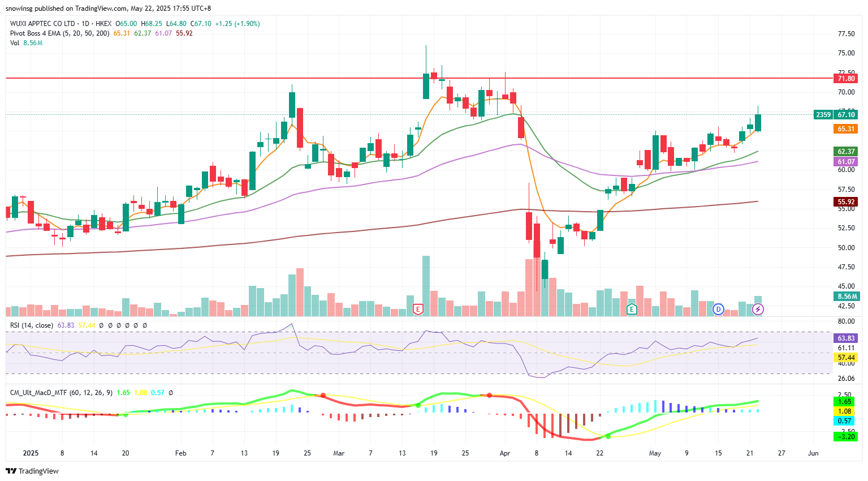Select the red 71.80 horizontal line price label

pyautogui.click(x=846, y=79)
